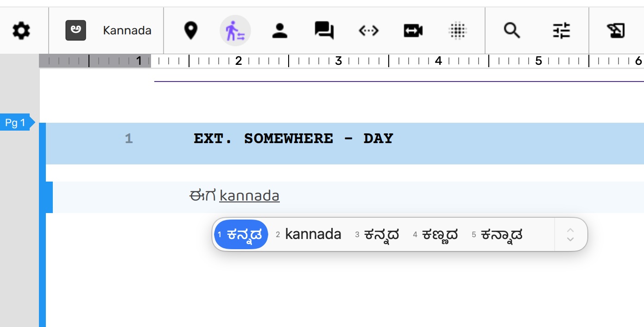
Task: Toggle the action element walking-figure icon
Action: tap(235, 31)
